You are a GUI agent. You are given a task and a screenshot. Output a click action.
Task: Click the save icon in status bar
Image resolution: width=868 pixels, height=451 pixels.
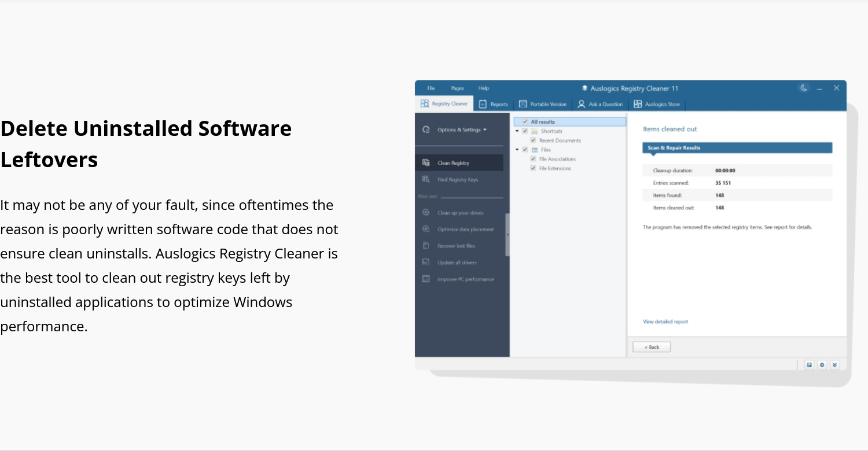click(x=809, y=365)
